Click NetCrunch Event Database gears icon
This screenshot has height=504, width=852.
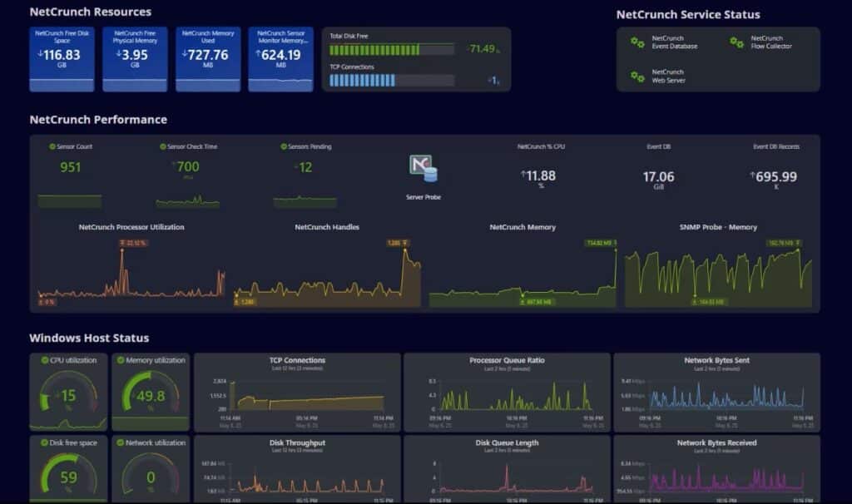(637, 42)
